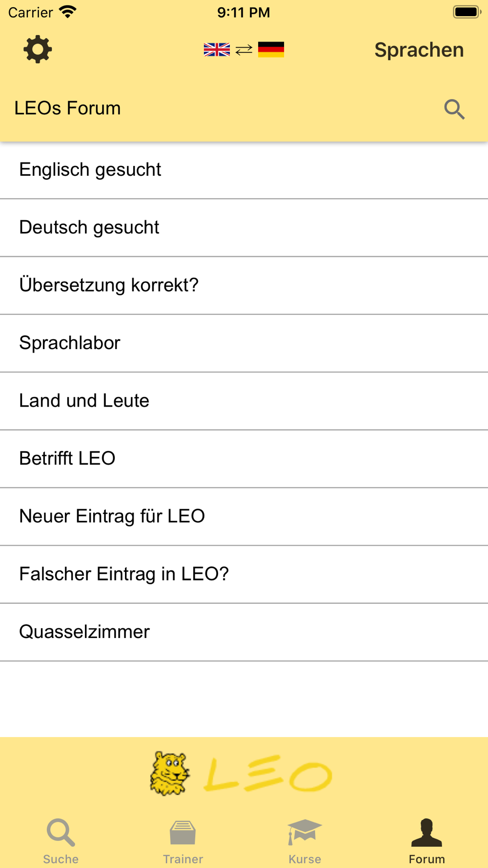Enter the Quasselzimmer chat forum

coord(244,632)
